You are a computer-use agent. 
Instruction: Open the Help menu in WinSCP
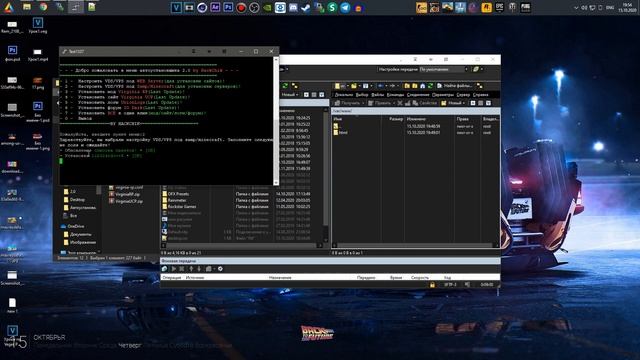click(x=480, y=95)
